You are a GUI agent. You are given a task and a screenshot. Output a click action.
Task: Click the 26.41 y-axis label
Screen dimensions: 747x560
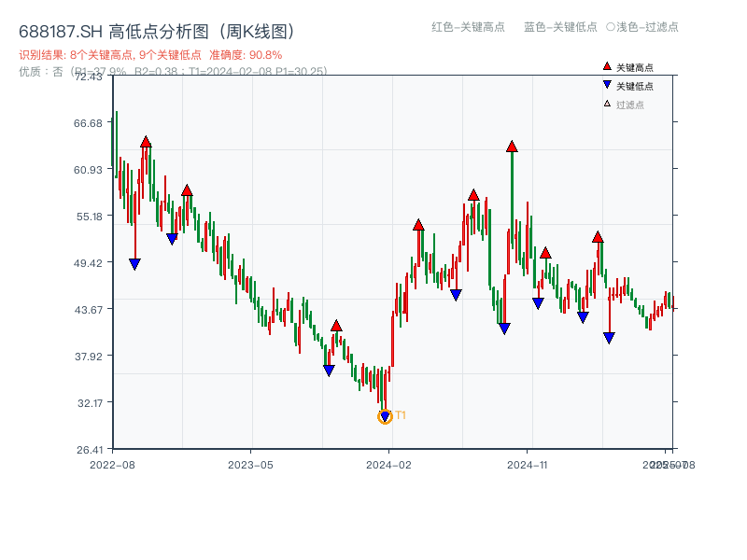[89, 450]
